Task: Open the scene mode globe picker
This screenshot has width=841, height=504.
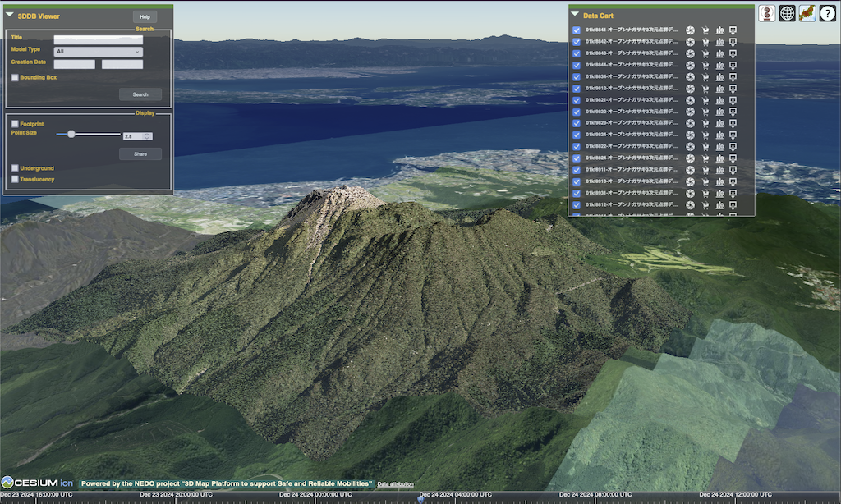Action: [787, 13]
